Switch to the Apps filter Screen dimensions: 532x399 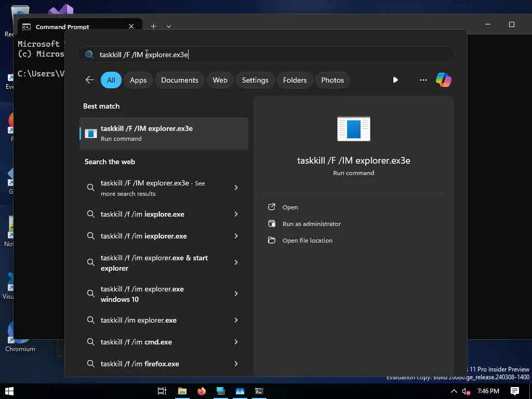138,80
